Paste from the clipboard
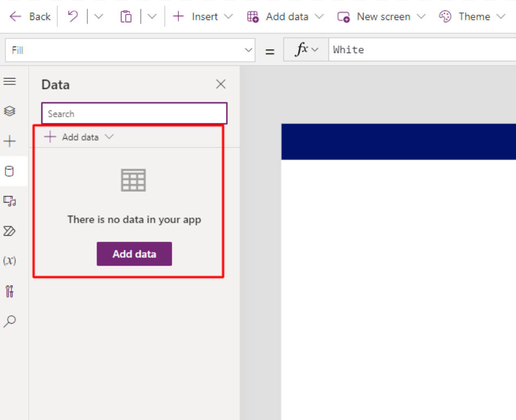Screen dimensions: 516x420 [x=126, y=16]
